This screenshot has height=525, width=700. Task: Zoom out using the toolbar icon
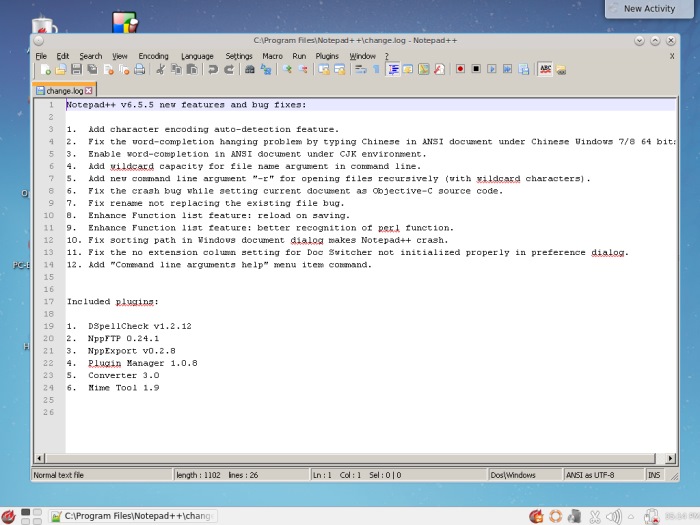click(303, 69)
